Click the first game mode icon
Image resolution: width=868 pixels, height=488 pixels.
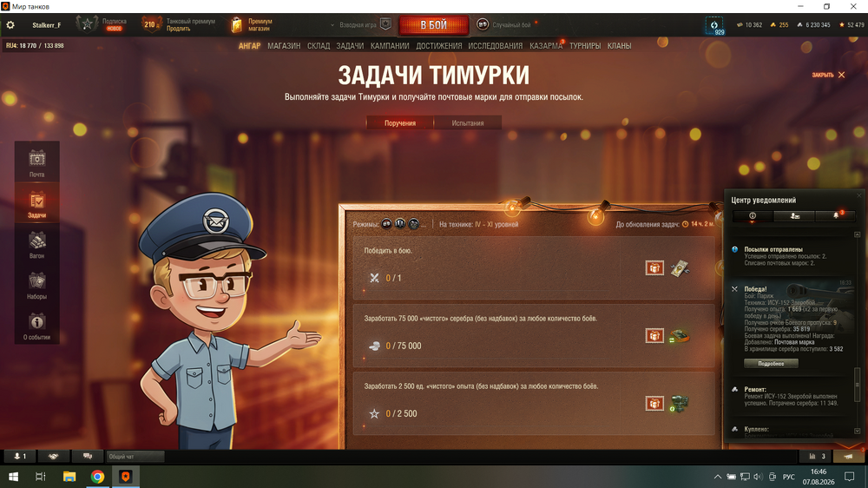386,224
